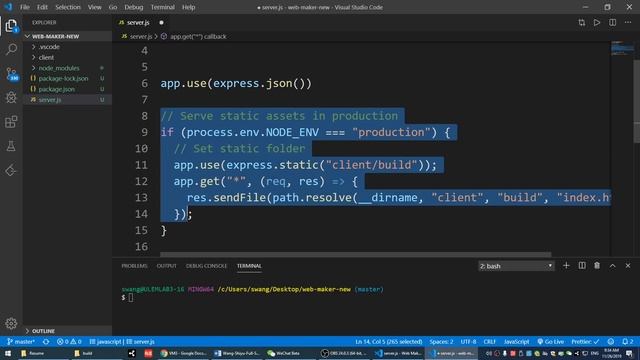Click the unsaved dot on server.js tab
The height and width of the screenshot is (360, 640).
(x=161, y=22)
